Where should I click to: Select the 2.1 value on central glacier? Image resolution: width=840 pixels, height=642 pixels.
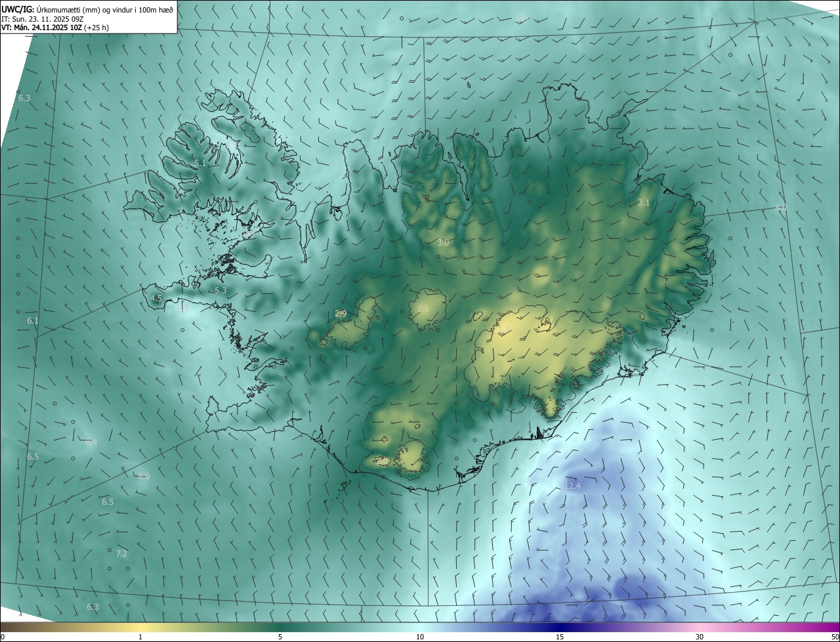tap(423, 309)
